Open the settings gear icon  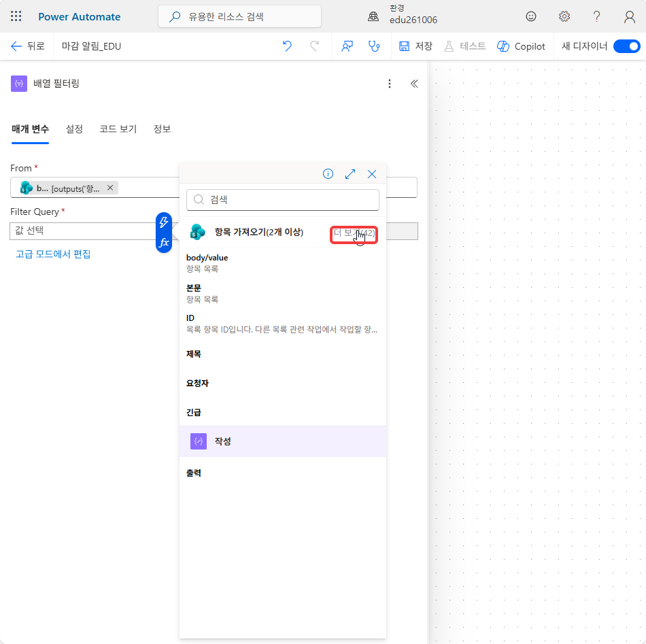click(564, 16)
